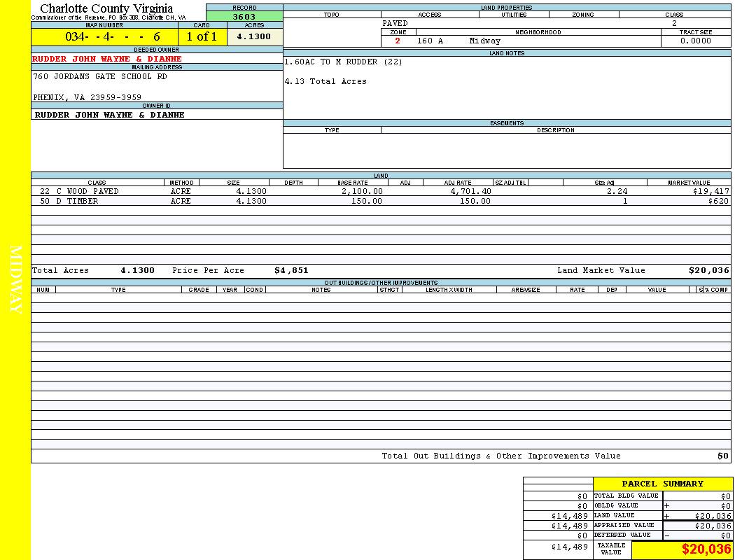Click the Midway neighborhood value
The image size is (735, 560).
pyautogui.click(x=485, y=41)
